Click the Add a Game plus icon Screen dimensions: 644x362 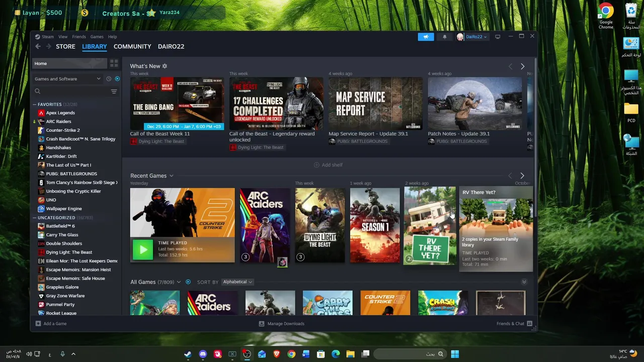tap(38, 323)
